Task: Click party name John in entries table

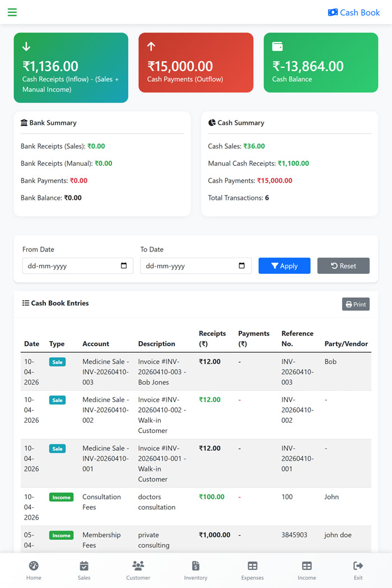Action: (x=332, y=497)
